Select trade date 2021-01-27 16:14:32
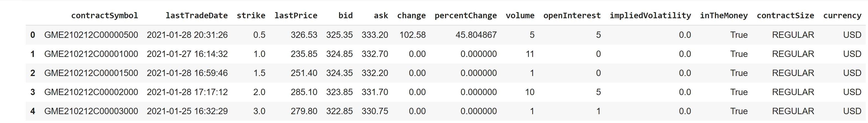 tap(187, 54)
